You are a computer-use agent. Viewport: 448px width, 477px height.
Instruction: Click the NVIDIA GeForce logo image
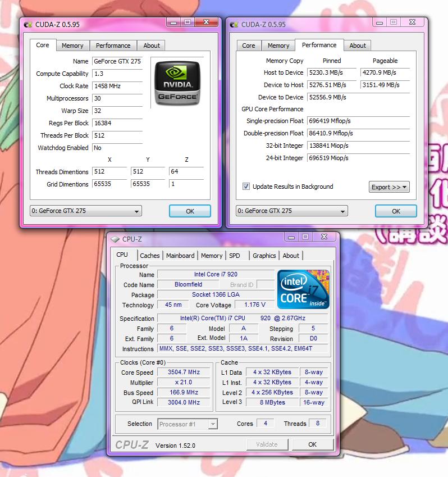pos(177,83)
